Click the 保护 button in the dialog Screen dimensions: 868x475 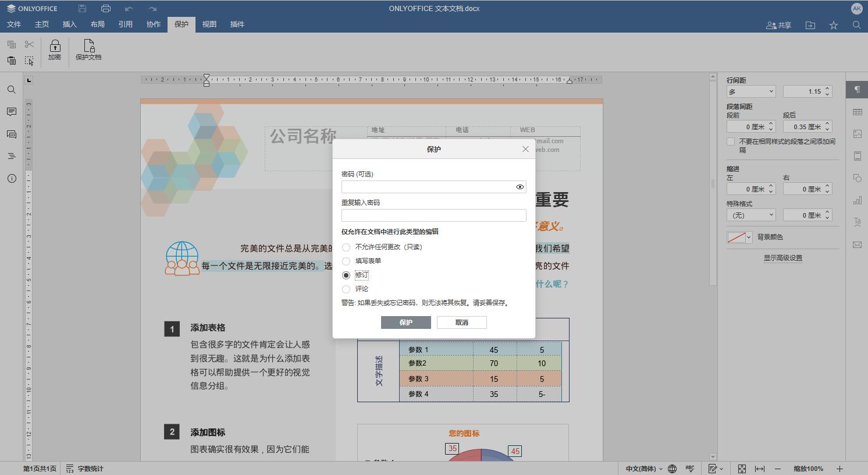[405, 322]
